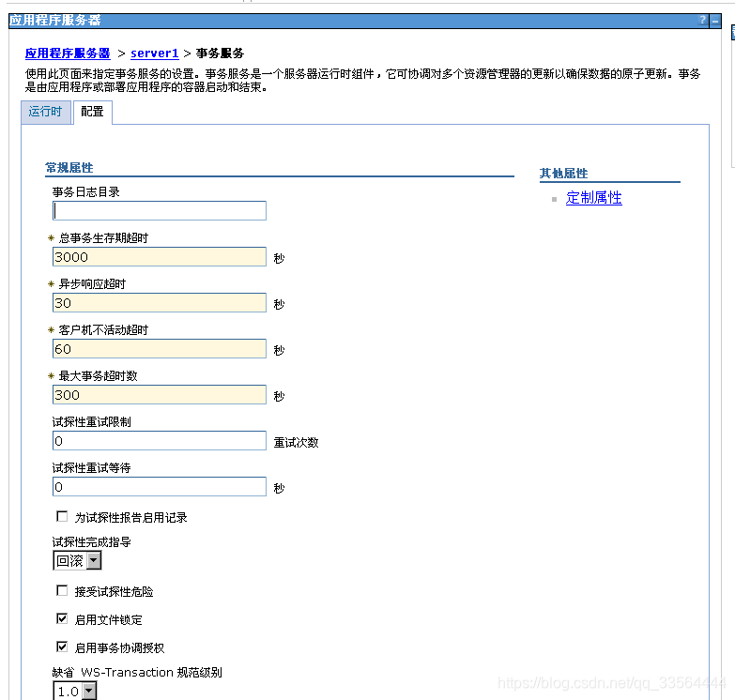
Task: Uncheck the 启用事务协调授权 checkbox
Action: (62, 647)
